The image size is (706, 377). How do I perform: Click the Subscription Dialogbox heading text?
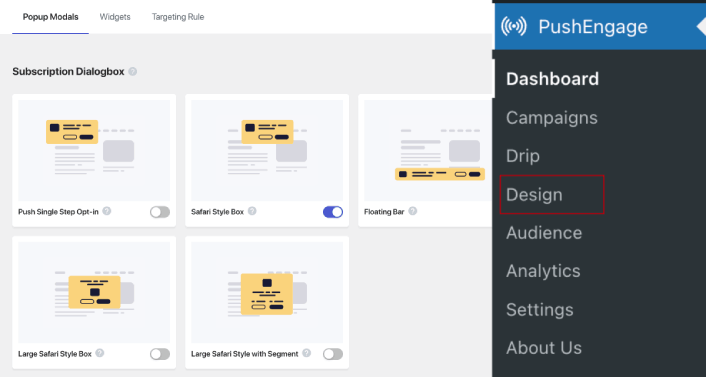(x=68, y=72)
